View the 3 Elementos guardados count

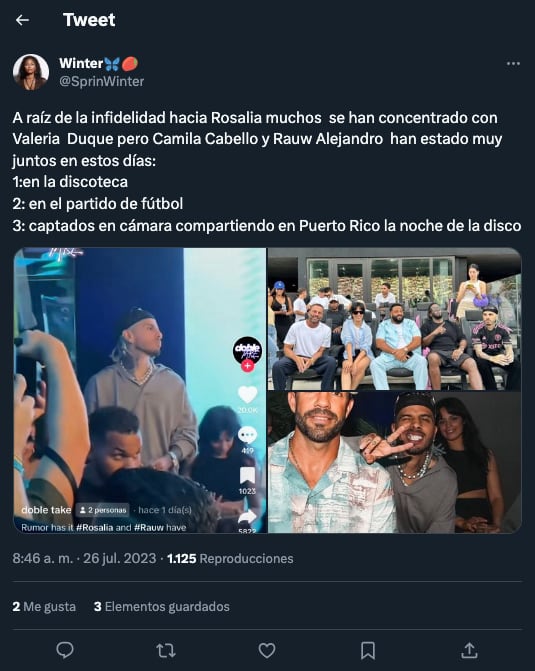(x=161, y=606)
